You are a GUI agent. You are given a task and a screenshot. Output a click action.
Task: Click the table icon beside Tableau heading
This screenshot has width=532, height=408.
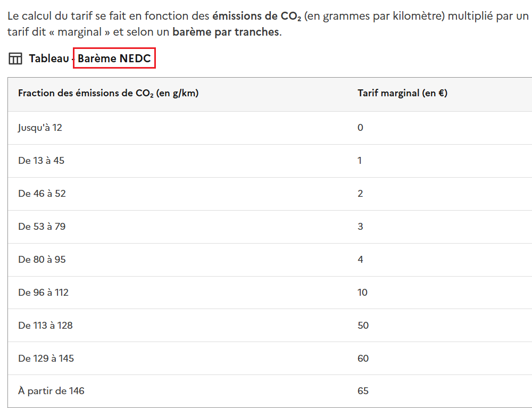coord(15,59)
